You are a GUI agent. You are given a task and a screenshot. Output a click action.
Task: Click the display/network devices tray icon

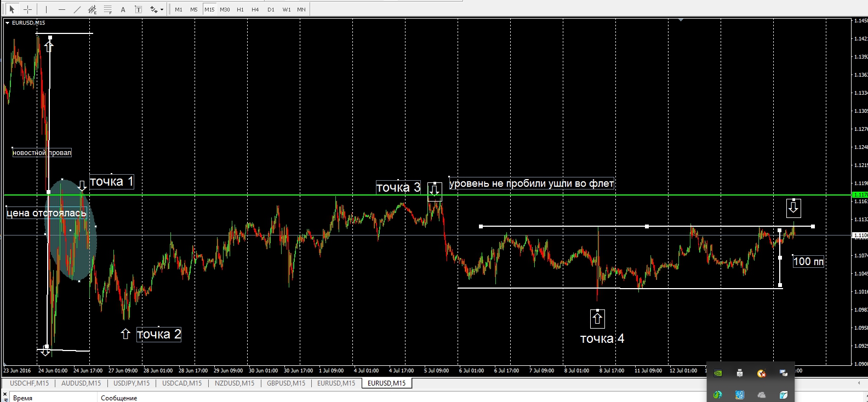784,374
